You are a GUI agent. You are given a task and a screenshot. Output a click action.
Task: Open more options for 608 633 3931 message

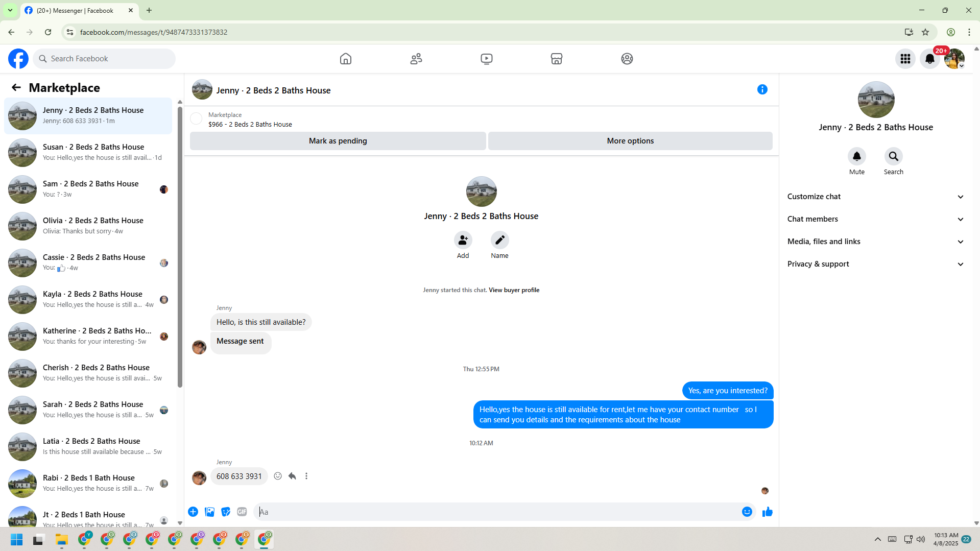(x=306, y=476)
